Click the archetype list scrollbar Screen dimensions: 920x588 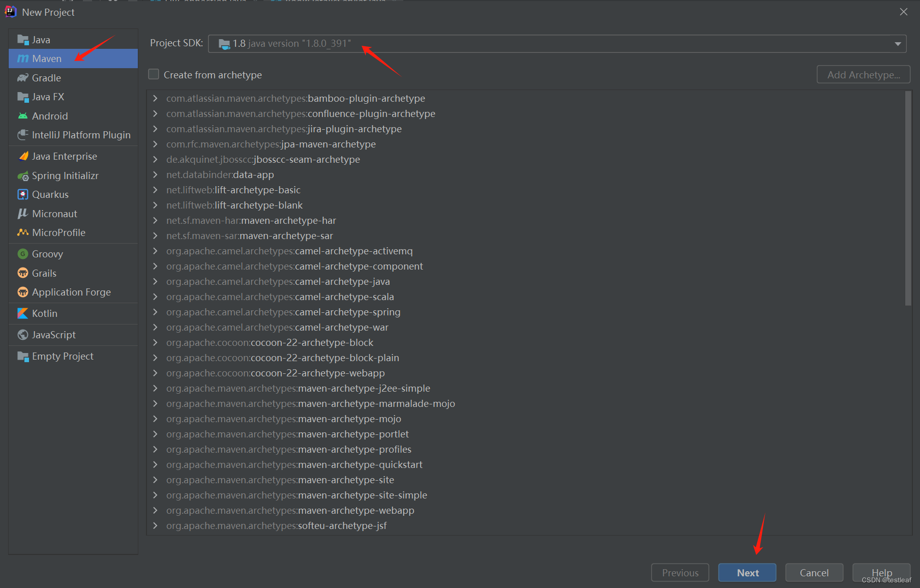pos(908,198)
